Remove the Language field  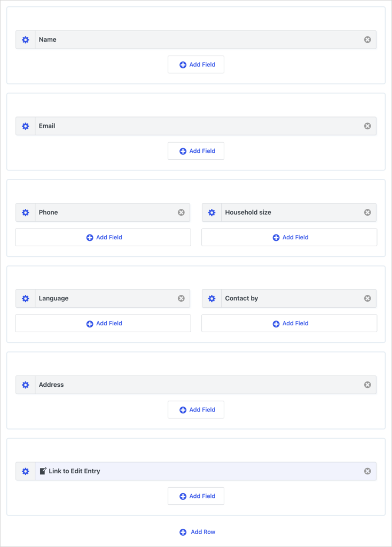tap(182, 298)
